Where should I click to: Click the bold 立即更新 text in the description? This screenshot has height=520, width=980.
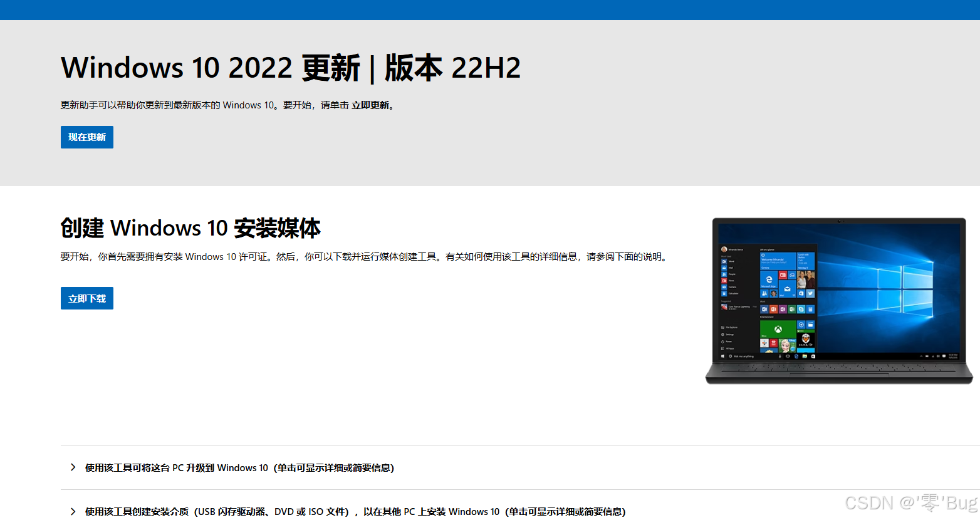coord(370,105)
